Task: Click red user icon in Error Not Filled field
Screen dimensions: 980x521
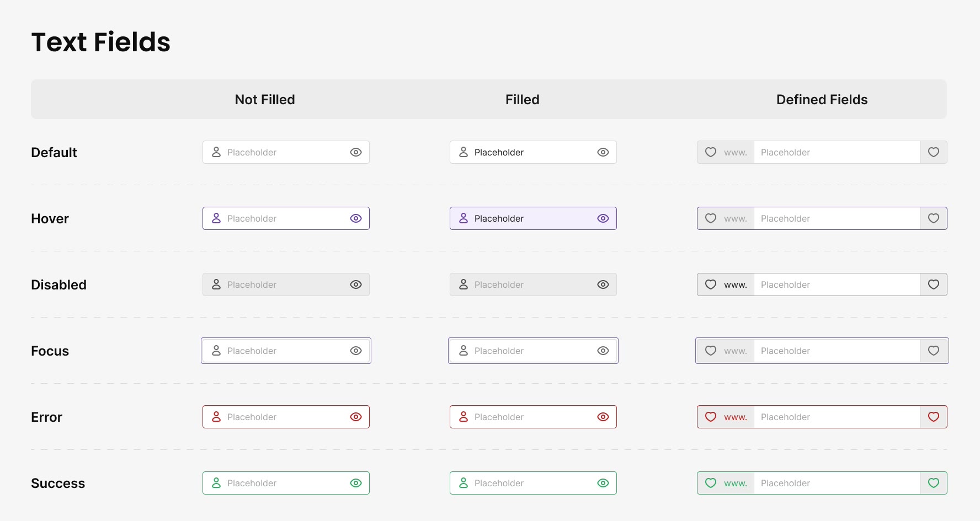Action: click(x=216, y=417)
